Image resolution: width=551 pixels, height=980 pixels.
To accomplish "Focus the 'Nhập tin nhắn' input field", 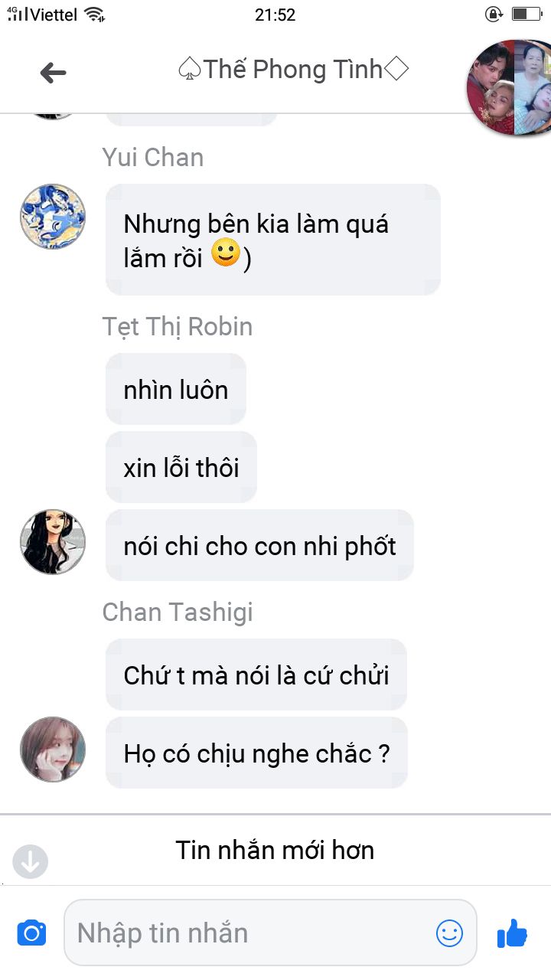I will (270, 933).
